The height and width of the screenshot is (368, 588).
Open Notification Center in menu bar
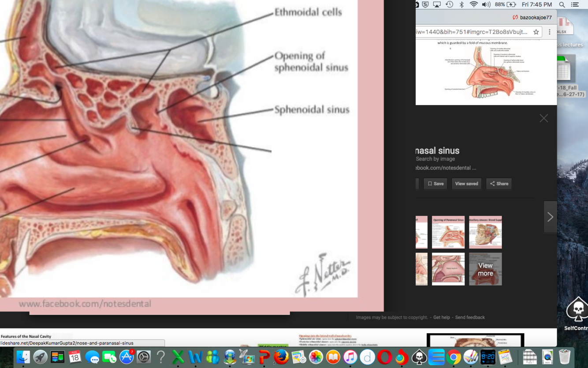[x=575, y=4]
